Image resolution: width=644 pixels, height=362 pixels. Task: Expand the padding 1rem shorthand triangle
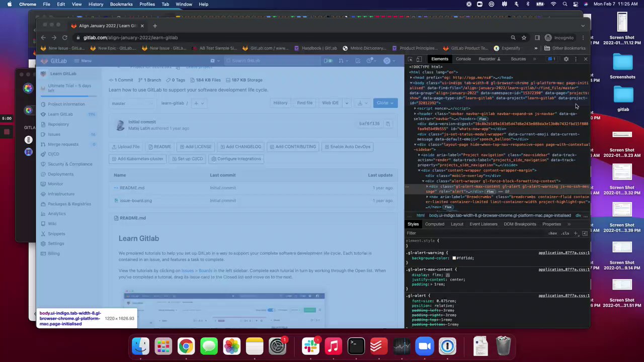tap(431, 285)
